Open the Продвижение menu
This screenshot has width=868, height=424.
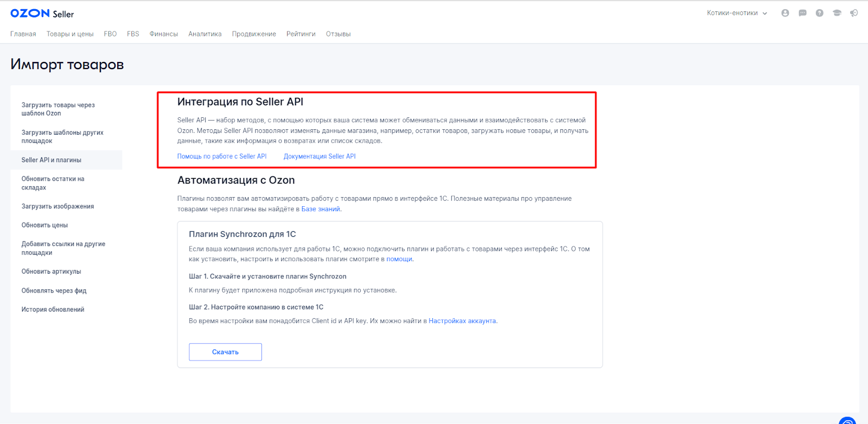point(254,34)
